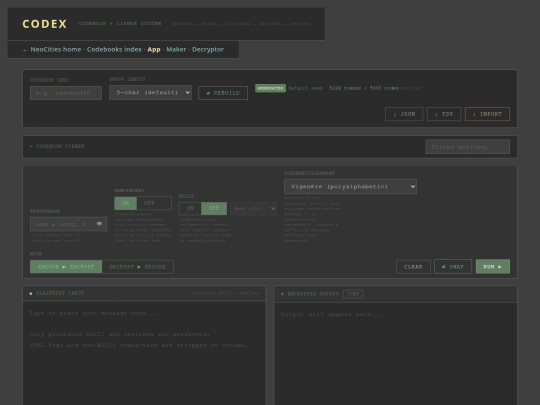This screenshot has width=540, height=405.
Task: Open the Decryptor page
Action: 208,49
